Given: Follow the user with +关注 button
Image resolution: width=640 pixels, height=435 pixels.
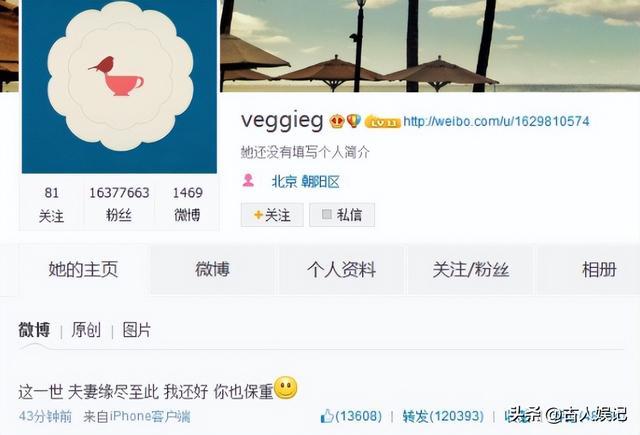Looking at the screenshot, I should [x=272, y=215].
